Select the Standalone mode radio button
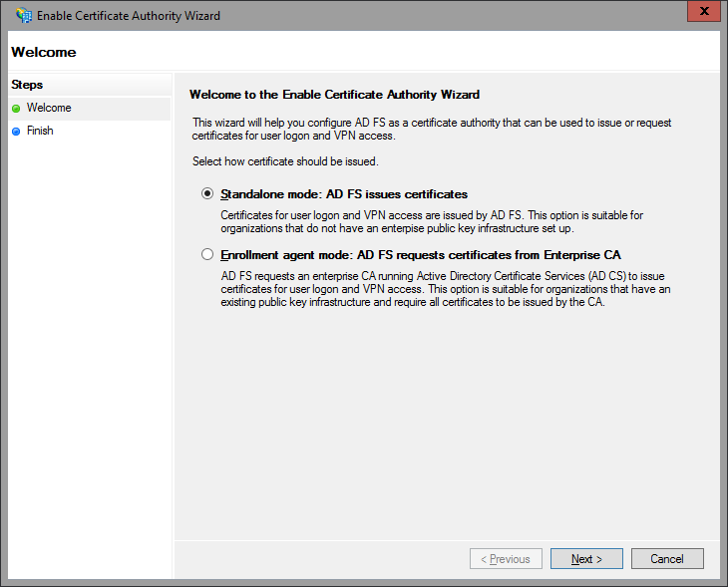Screen dimensions: 728x587 [207, 194]
